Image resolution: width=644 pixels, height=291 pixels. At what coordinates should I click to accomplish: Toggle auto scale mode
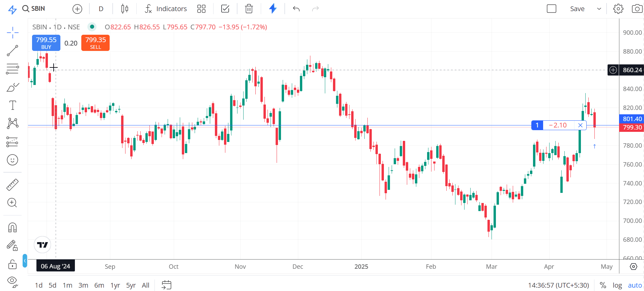(x=635, y=285)
